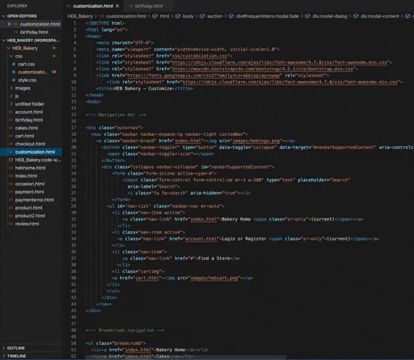Click the body breadcrumb item
The image size is (414, 360).
188,16
